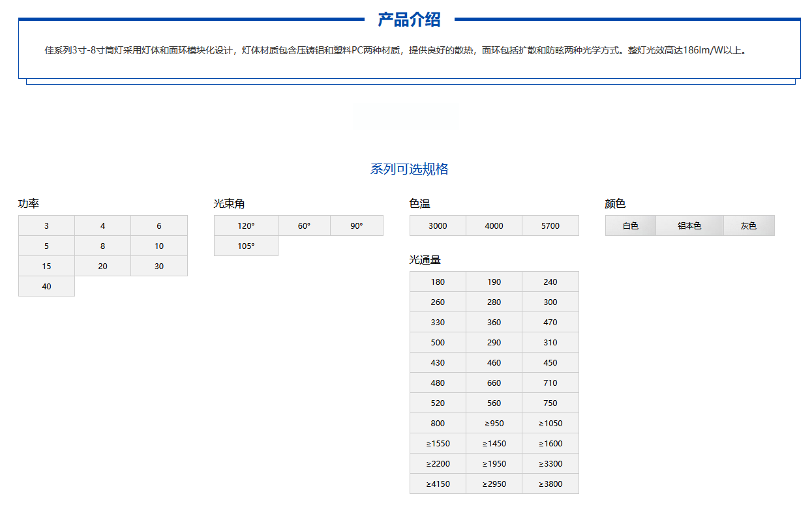Click the ≥1950 luminous flux cell
This screenshot has height=507, width=812.
[x=494, y=463]
